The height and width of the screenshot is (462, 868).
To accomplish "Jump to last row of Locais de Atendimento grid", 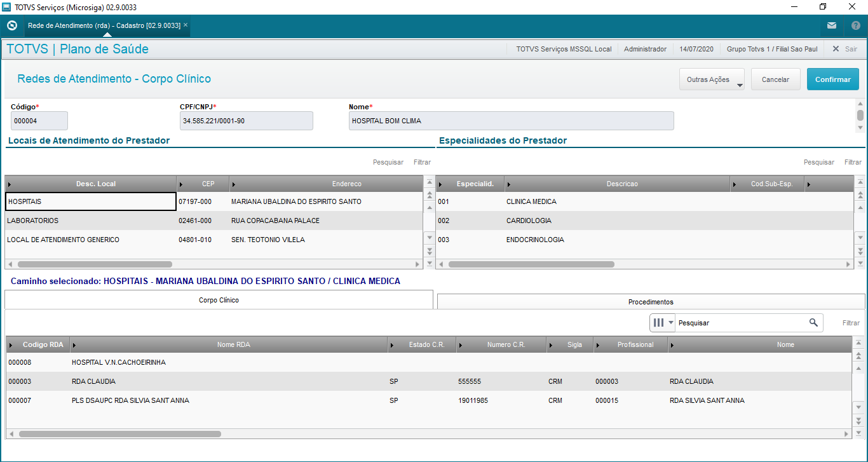I will point(429,262).
